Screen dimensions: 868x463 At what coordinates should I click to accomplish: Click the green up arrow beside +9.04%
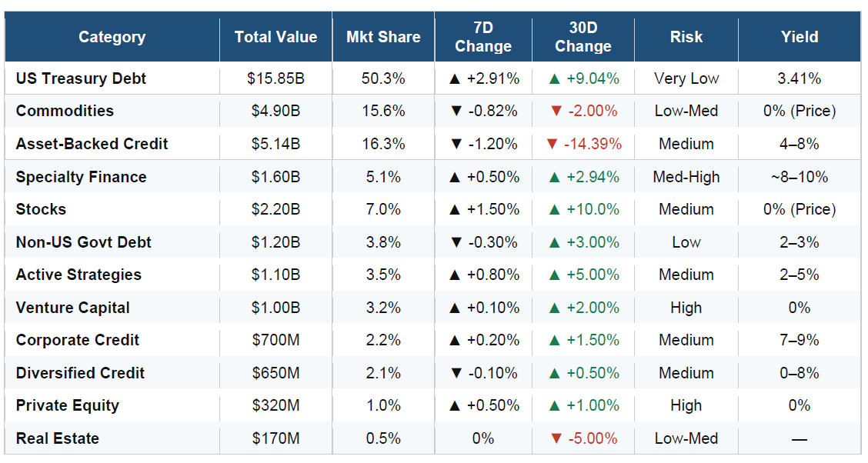coord(554,79)
